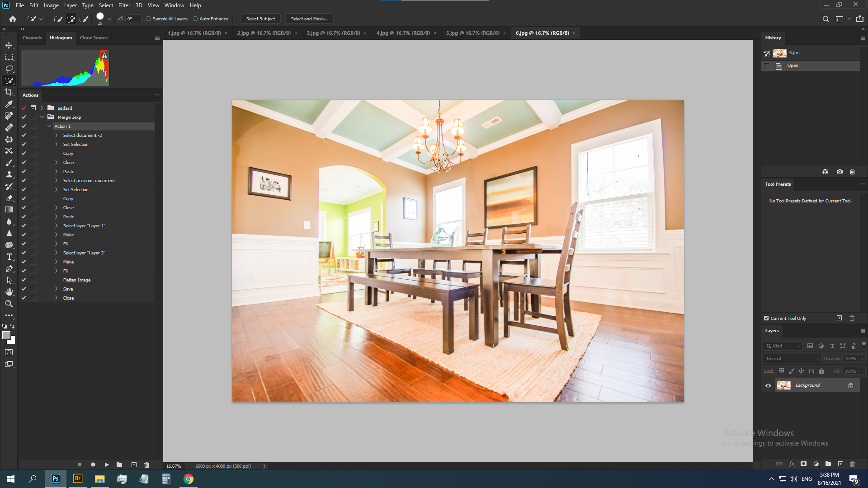Enable Sample All Layers checkbox
Viewport: 868px width, 488px height.
tap(148, 19)
